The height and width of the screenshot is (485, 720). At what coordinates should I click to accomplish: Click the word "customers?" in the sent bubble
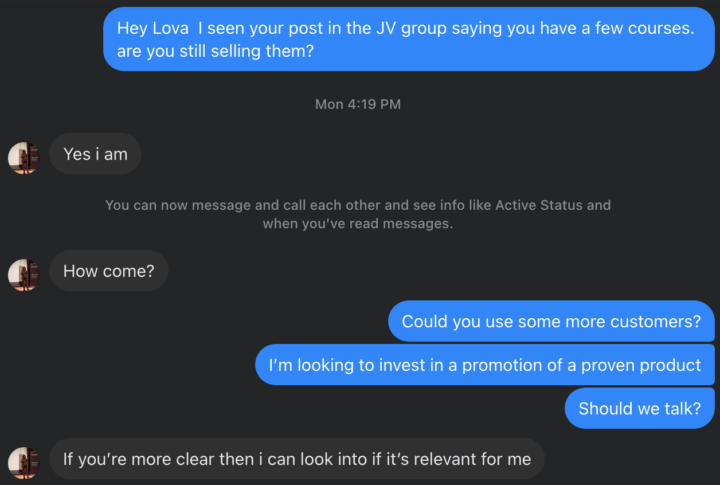658,321
